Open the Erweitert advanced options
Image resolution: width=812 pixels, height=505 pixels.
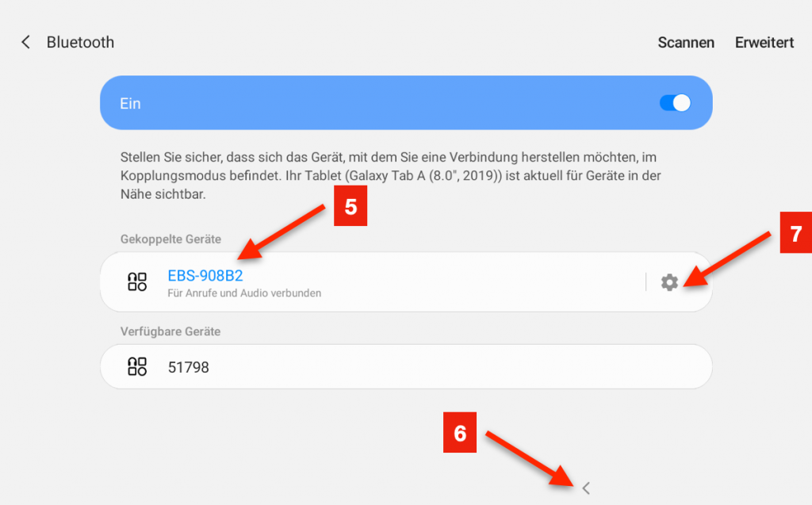tap(764, 43)
